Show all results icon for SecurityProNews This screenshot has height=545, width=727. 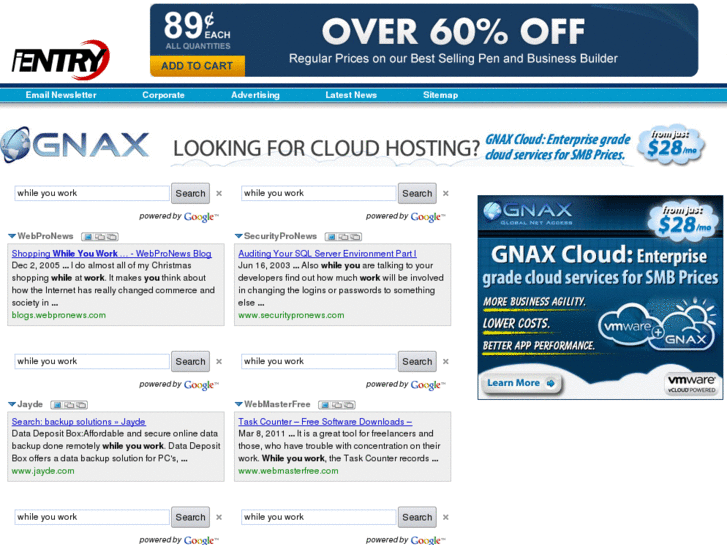tap(355, 237)
